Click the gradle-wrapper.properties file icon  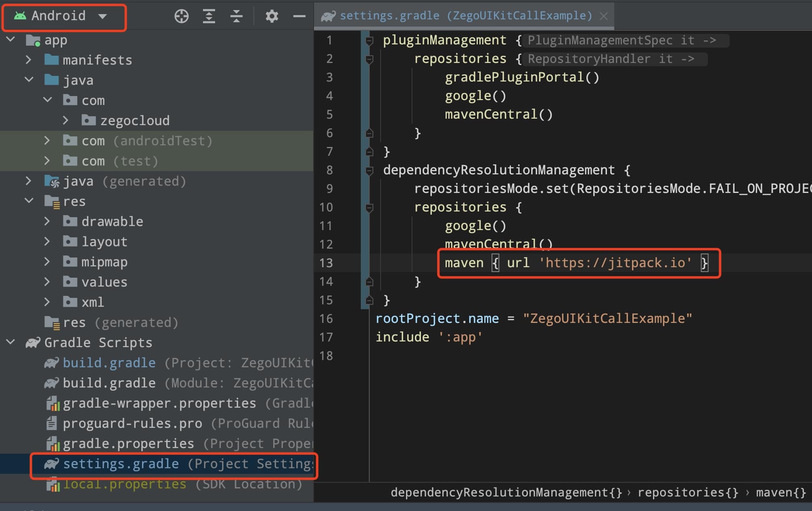(53, 403)
